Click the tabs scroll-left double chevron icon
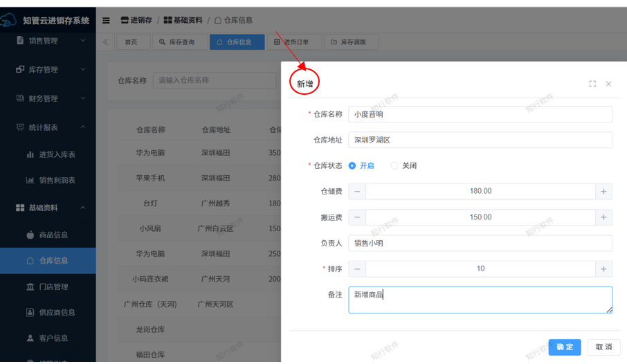 pos(106,42)
